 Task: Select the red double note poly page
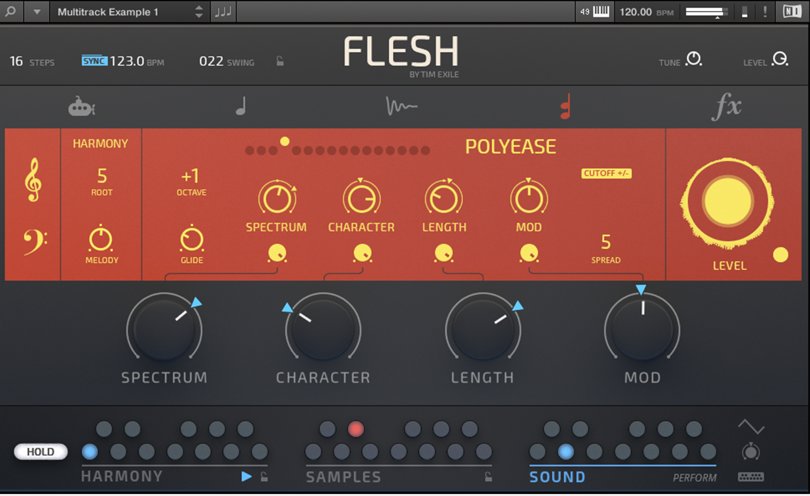click(565, 106)
